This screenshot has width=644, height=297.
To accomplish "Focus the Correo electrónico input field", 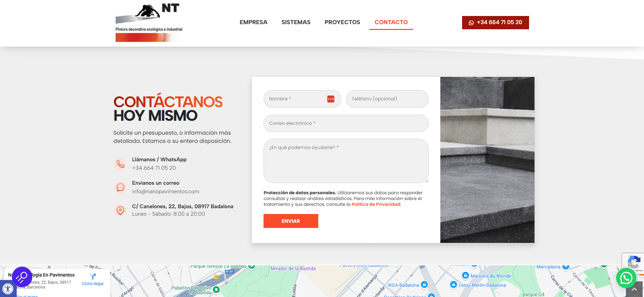I will [346, 123].
